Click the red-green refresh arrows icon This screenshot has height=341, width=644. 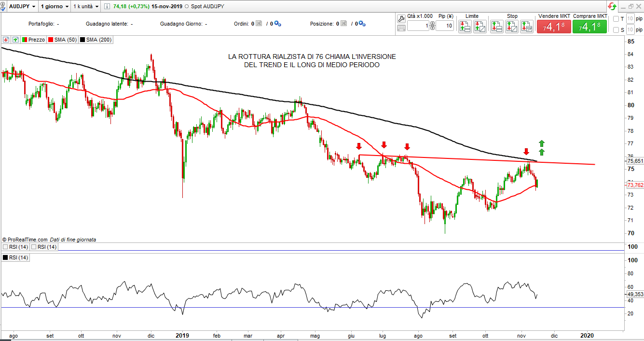(x=612, y=6)
